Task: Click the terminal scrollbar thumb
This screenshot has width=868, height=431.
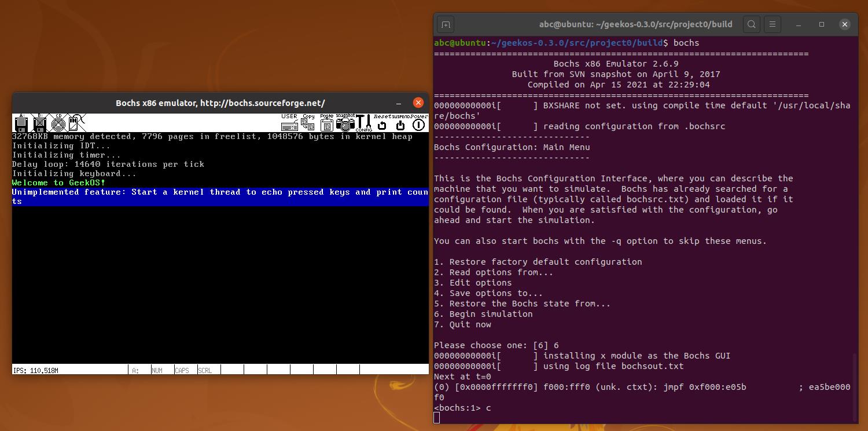Action: pyautogui.click(x=855, y=387)
